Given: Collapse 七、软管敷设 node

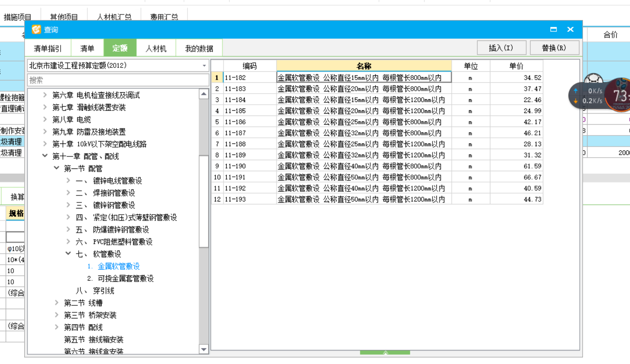Looking at the screenshot, I should coord(68,254).
